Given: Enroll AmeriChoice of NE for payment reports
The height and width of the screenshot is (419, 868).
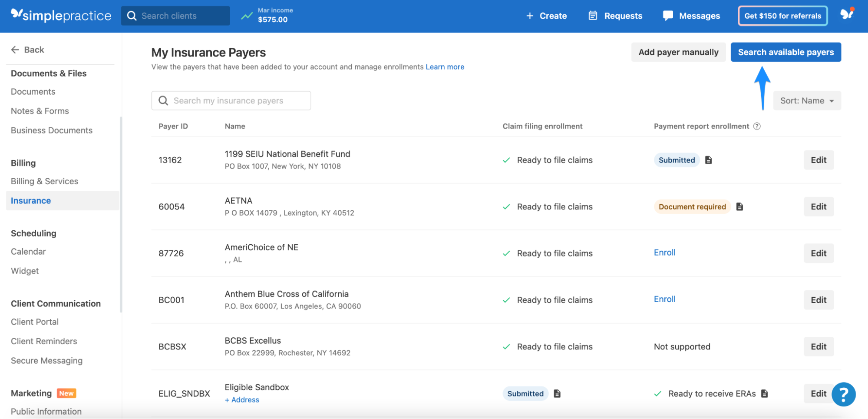Looking at the screenshot, I should (x=664, y=253).
